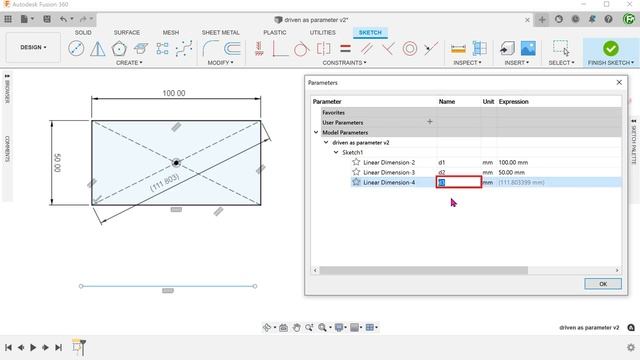Image resolution: width=640 pixels, height=360 pixels.
Task: Expand the Create menu dropdown
Action: (129, 63)
